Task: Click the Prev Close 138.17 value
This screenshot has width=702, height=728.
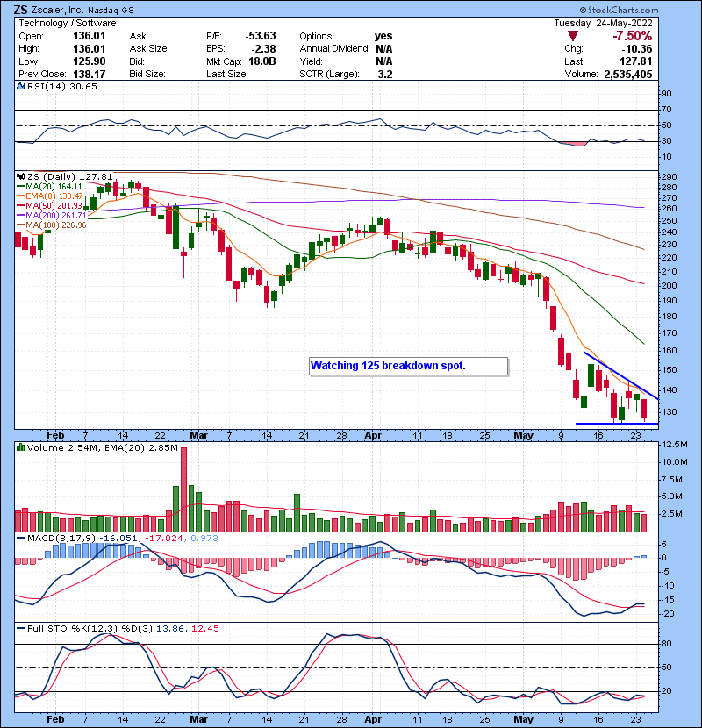Action: tap(90, 74)
